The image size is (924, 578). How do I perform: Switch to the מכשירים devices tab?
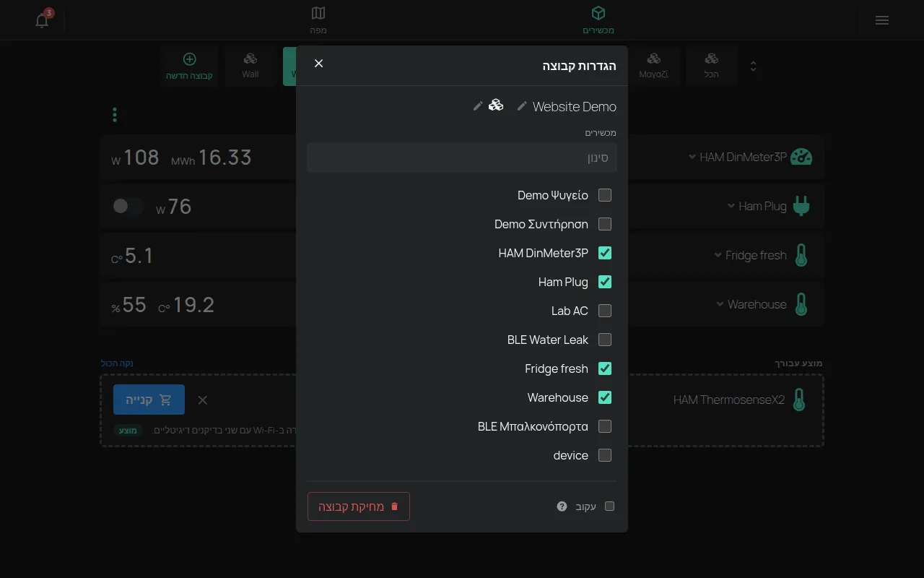(598, 20)
